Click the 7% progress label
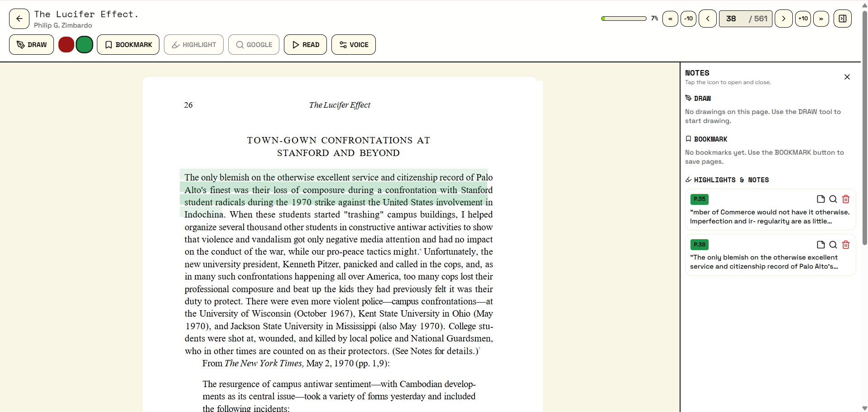The image size is (868, 412). tap(654, 19)
